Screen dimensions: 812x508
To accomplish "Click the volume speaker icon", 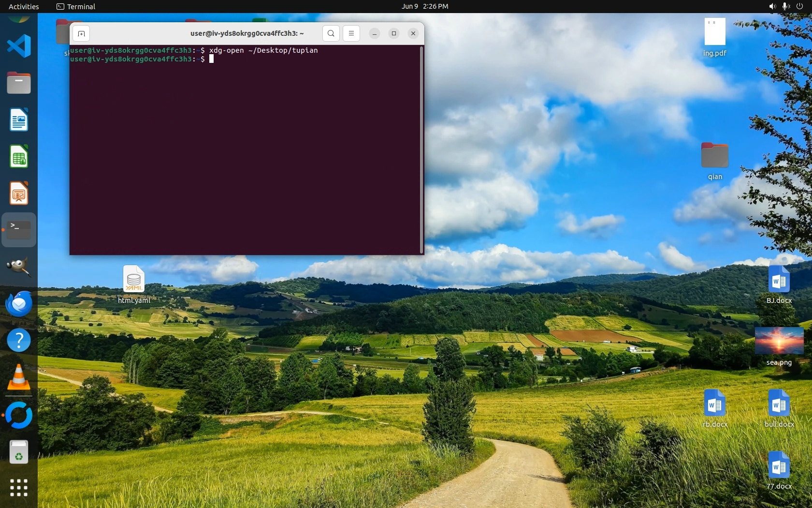I will (772, 6).
